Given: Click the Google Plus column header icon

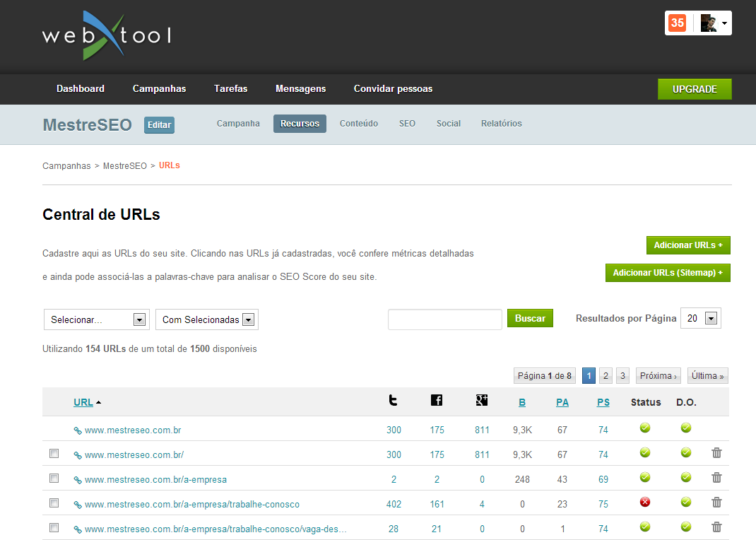Looking at the screenshot, I should pos(482,401).
